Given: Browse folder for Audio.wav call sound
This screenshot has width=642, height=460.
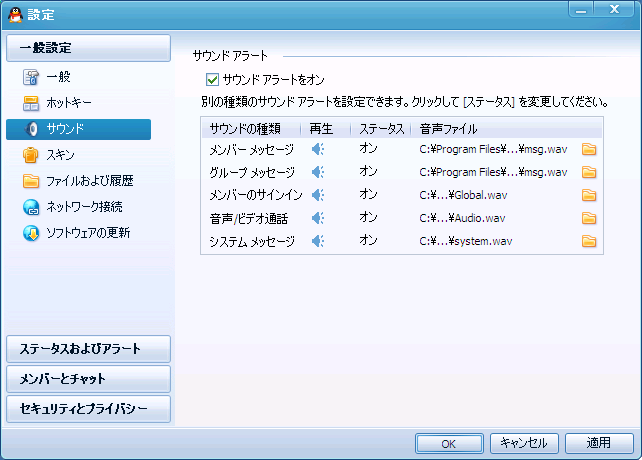Looking at the screenshot, I should click(589, 218).
